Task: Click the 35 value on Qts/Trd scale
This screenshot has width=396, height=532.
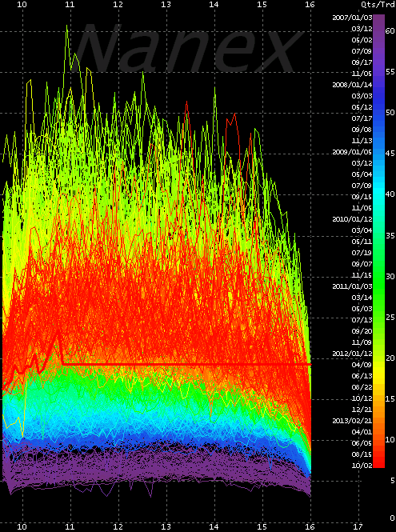Action: [x=390, y=235]
